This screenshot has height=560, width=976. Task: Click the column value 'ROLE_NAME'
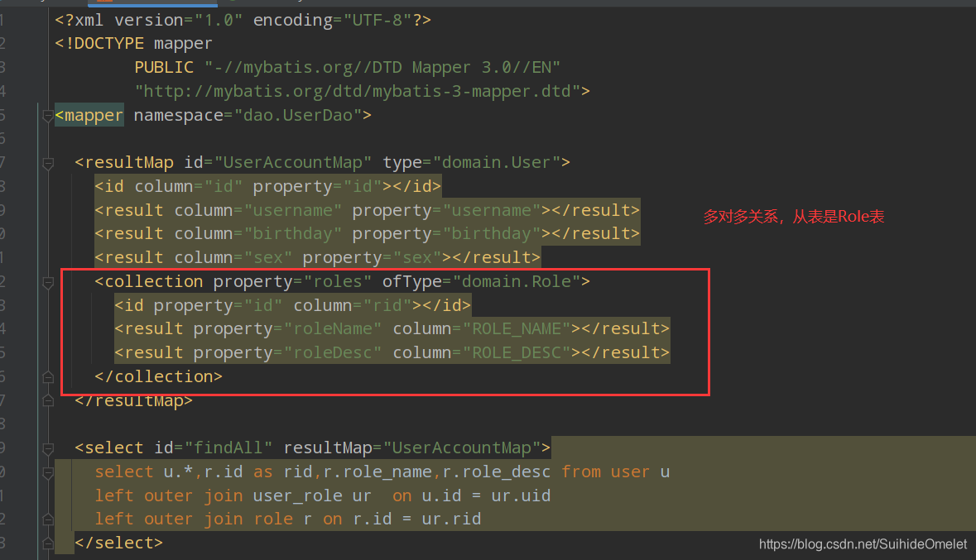(x=517, y=329)
